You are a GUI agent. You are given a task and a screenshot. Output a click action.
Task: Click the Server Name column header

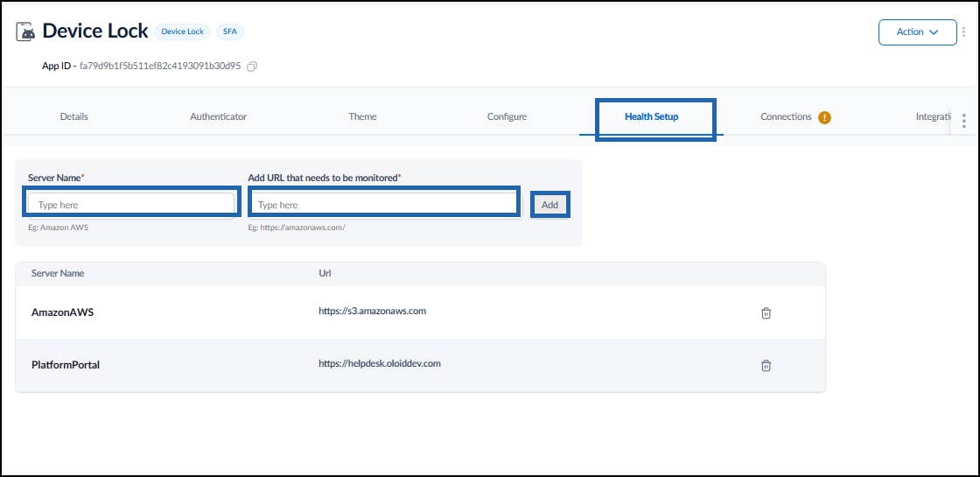pyautogui.click(x=58, y=273)
